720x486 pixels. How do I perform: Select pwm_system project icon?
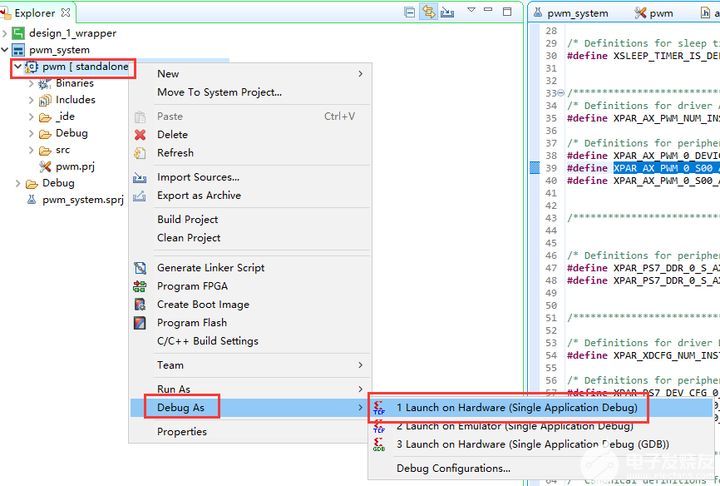pyautogui.click(x=18, y=50)
